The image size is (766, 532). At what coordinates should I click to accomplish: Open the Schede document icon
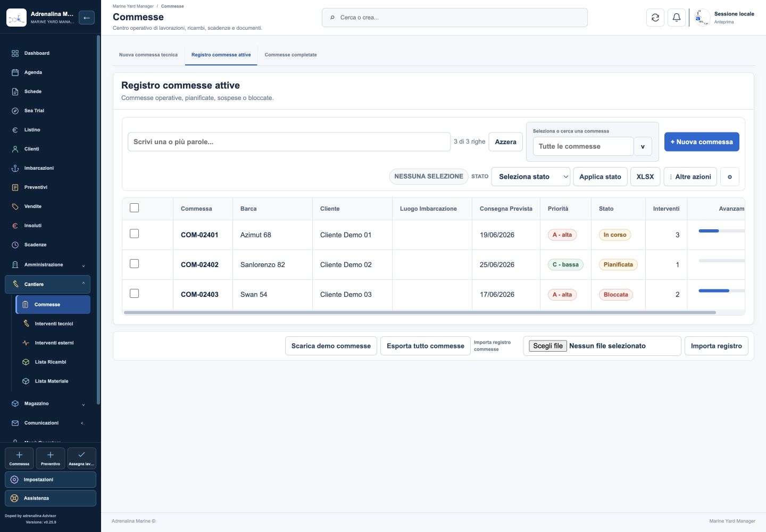pos(15,92)
